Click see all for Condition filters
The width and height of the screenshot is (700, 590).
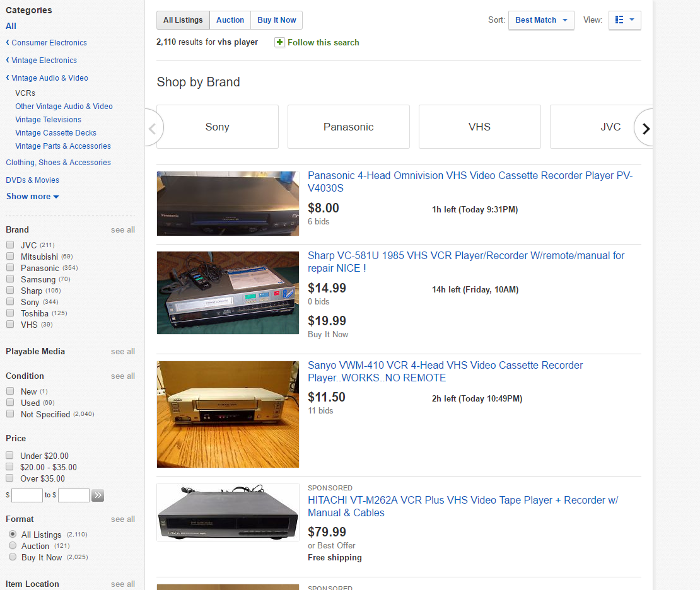coord(123,376)
